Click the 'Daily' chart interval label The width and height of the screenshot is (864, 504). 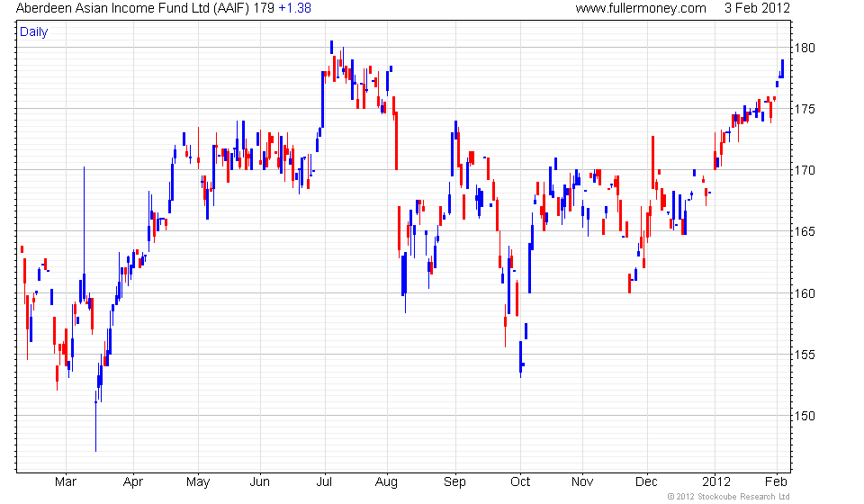[34, 31]
